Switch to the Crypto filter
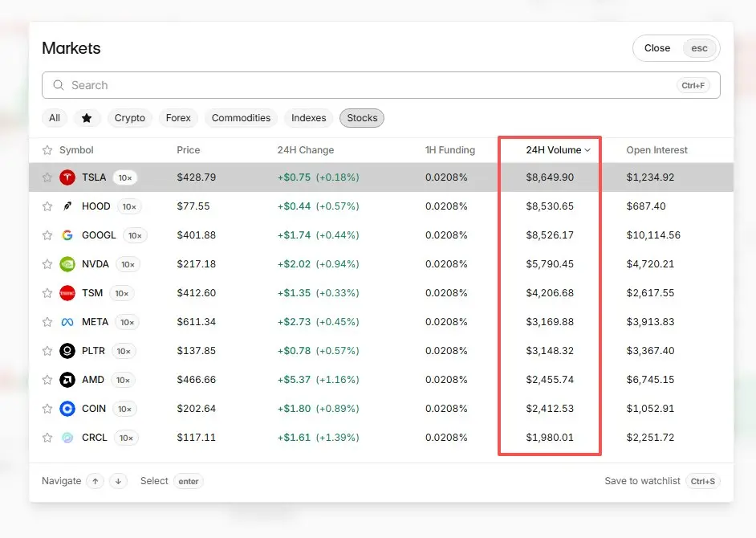756x538 pixels. [x=130, y=118]
